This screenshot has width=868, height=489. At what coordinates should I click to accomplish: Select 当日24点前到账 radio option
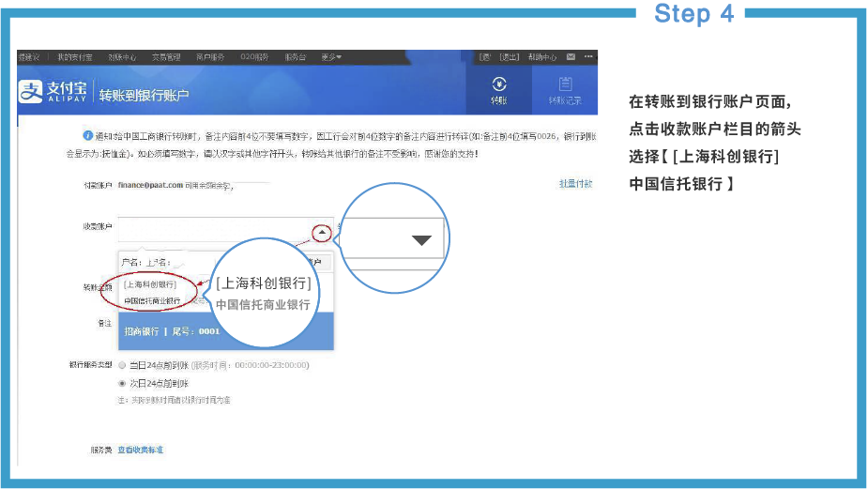point(122,365)
